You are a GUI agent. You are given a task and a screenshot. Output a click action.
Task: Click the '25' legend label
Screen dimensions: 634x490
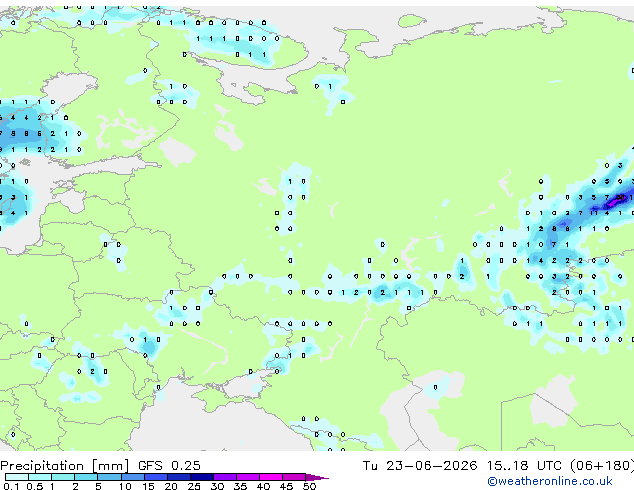pos(194,486)
